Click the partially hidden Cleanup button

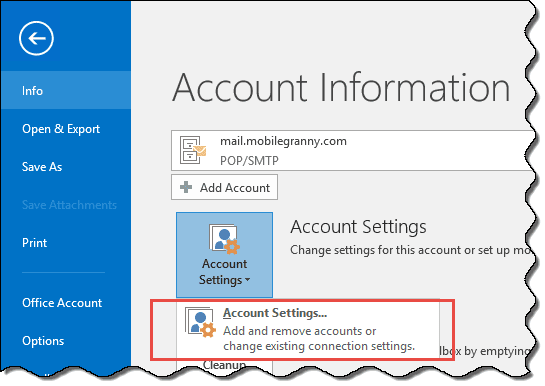tap(224, 366)
